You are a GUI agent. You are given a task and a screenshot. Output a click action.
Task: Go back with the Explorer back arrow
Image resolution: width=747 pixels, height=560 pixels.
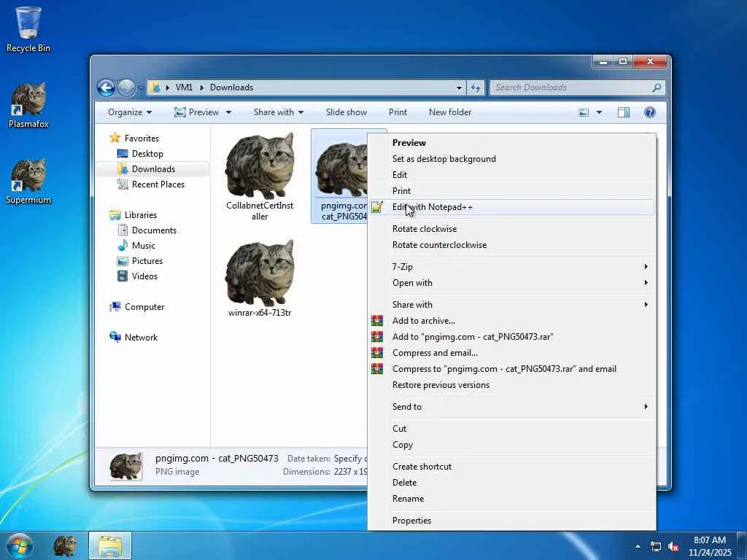click(107, 87)
